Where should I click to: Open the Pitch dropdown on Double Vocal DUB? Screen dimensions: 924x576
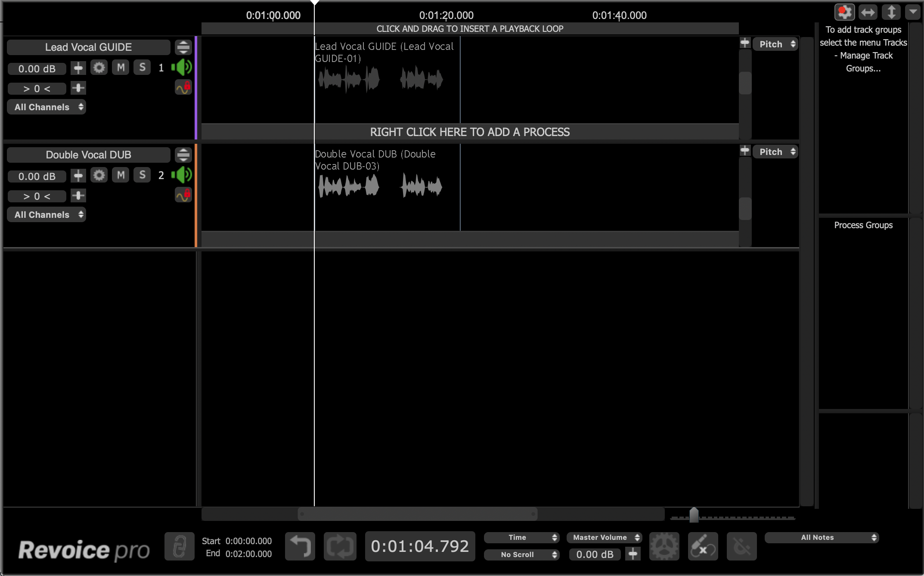coord(775,152)
